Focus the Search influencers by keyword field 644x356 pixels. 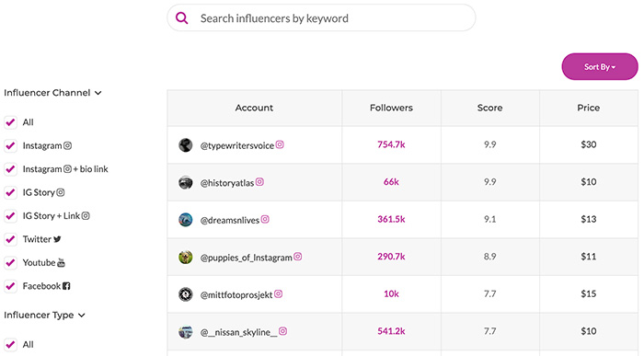[321, 18]
